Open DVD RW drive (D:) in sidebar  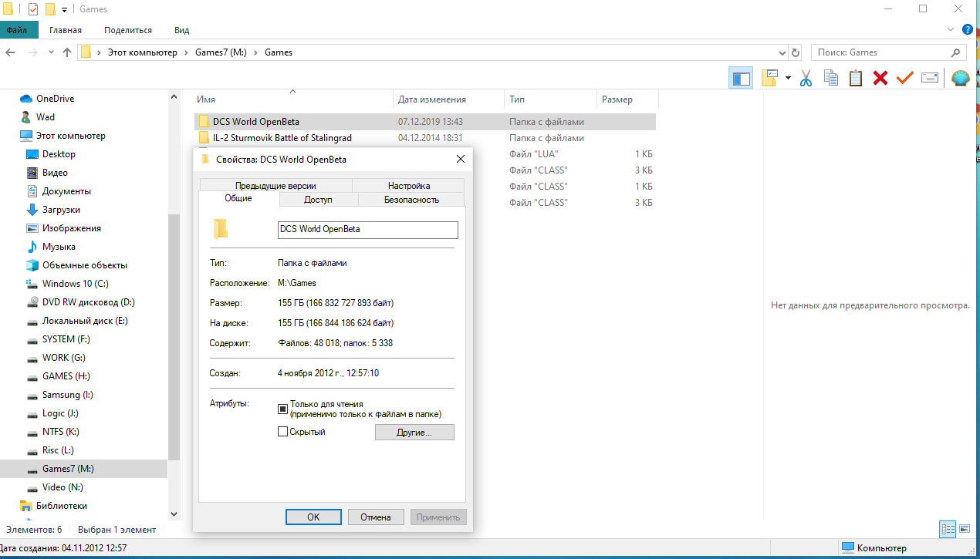tap(88, 302)
